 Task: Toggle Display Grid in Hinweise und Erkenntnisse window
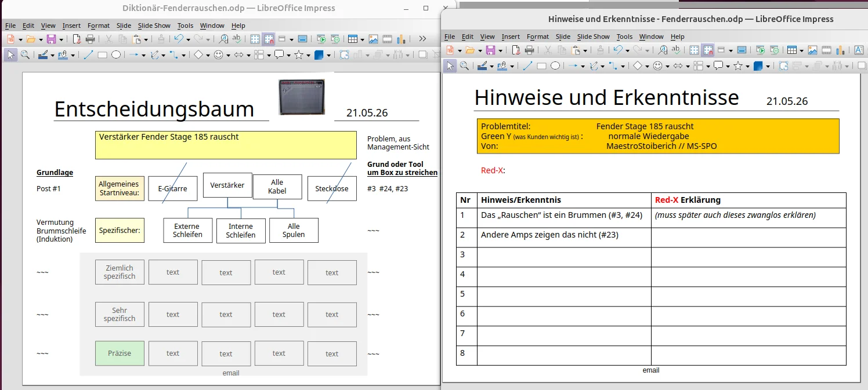694,50
